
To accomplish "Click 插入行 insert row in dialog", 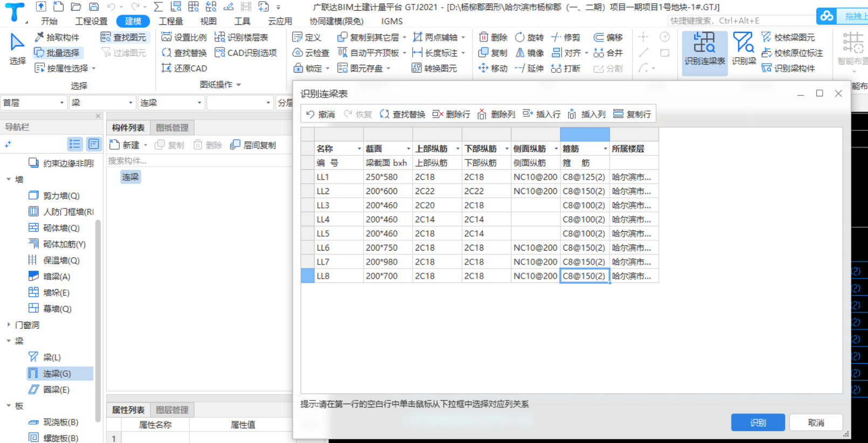I will coord(542,114).
